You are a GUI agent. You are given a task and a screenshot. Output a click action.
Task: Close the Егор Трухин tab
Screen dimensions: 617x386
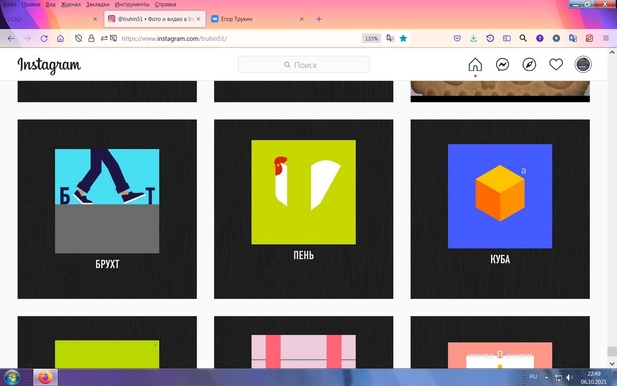(x=301, y=19)
